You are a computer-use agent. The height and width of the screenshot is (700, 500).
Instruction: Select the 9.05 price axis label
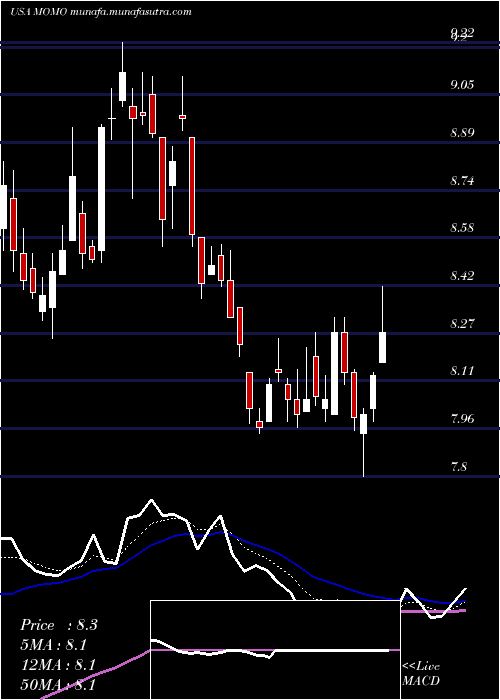(461, 84)
